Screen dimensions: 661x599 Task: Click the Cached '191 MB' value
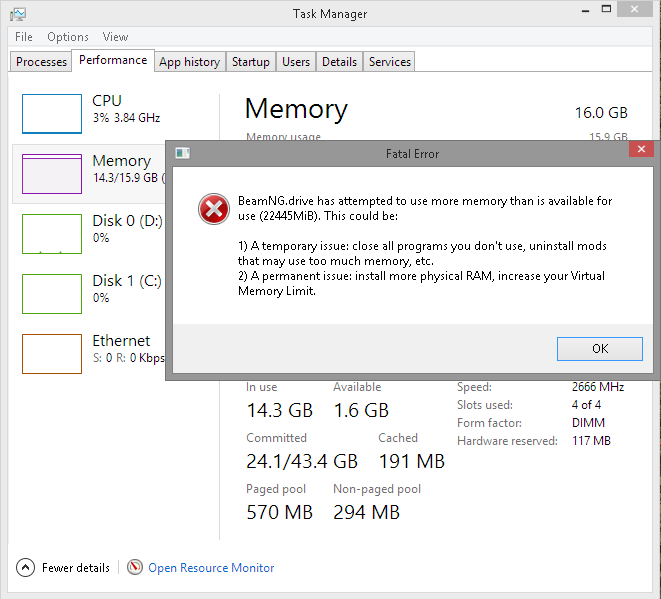click(412, 461)
